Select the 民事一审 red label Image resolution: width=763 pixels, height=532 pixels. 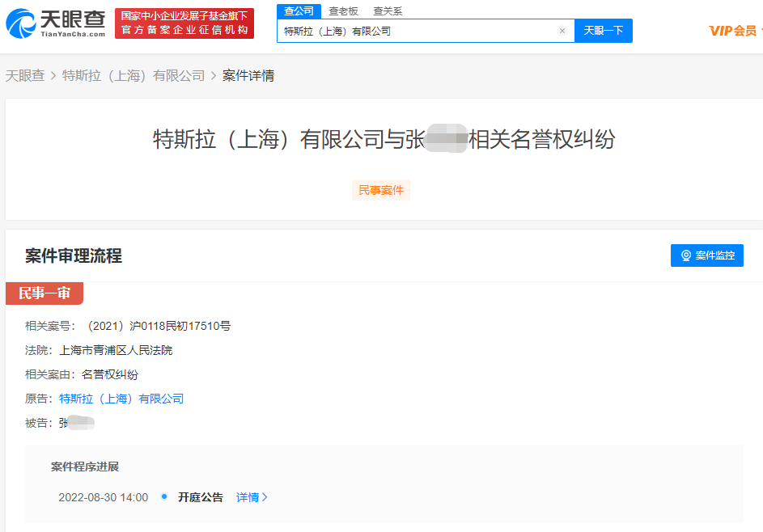(x=45, y=294)
